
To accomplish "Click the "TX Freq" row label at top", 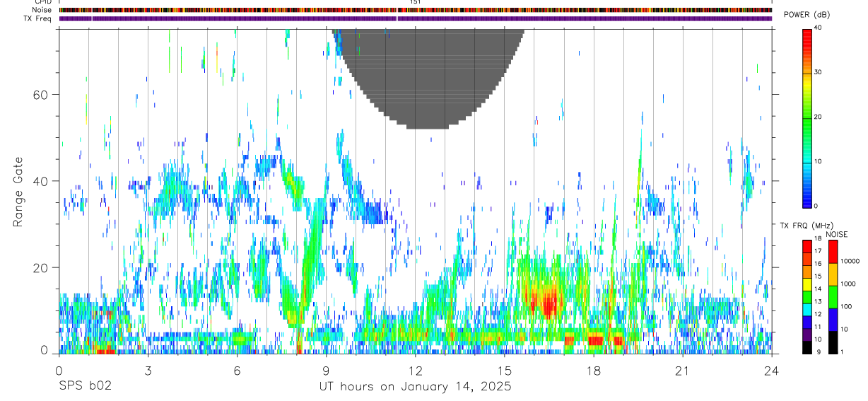I will point(38,18).
